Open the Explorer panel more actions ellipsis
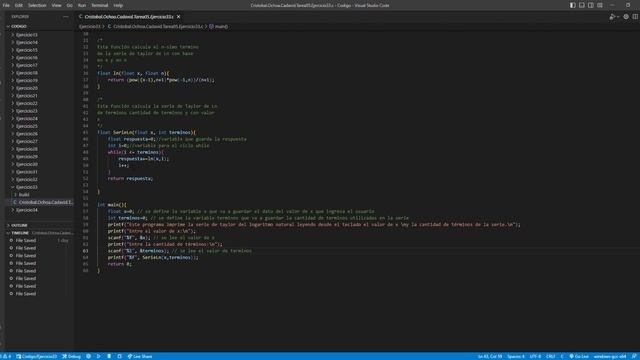This screenshot has width=640, height=360. [66, 17]
